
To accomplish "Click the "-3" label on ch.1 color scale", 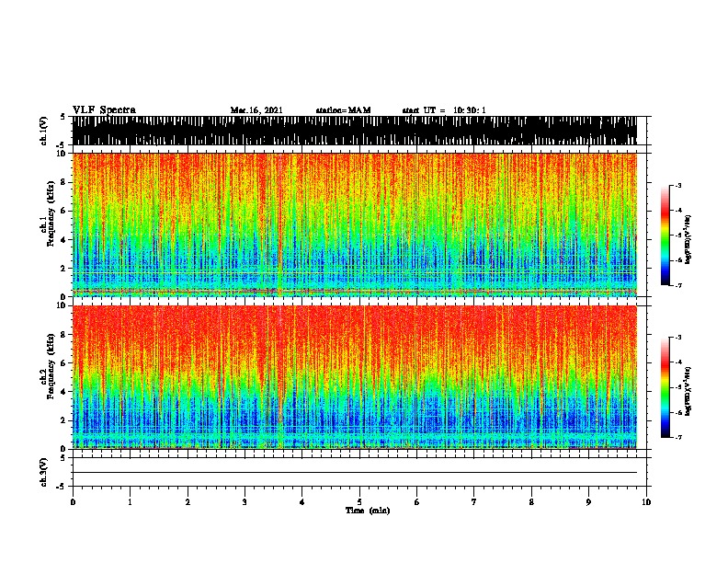I will [x=677, y=185].
